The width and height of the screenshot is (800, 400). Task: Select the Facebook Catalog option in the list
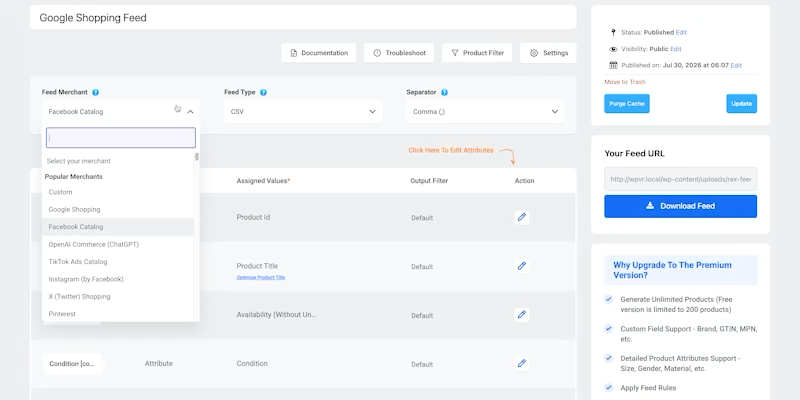pyautogui.click(x=118, y=227)
